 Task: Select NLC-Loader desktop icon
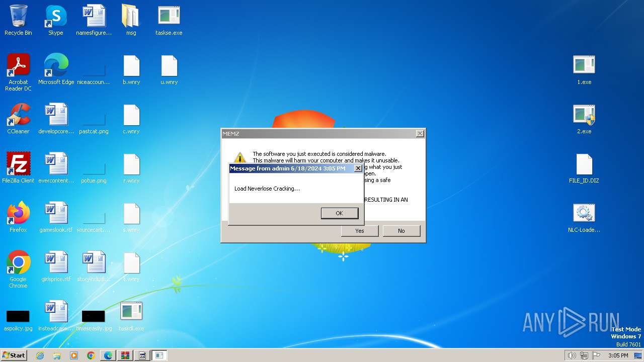[x=584, y=217]
